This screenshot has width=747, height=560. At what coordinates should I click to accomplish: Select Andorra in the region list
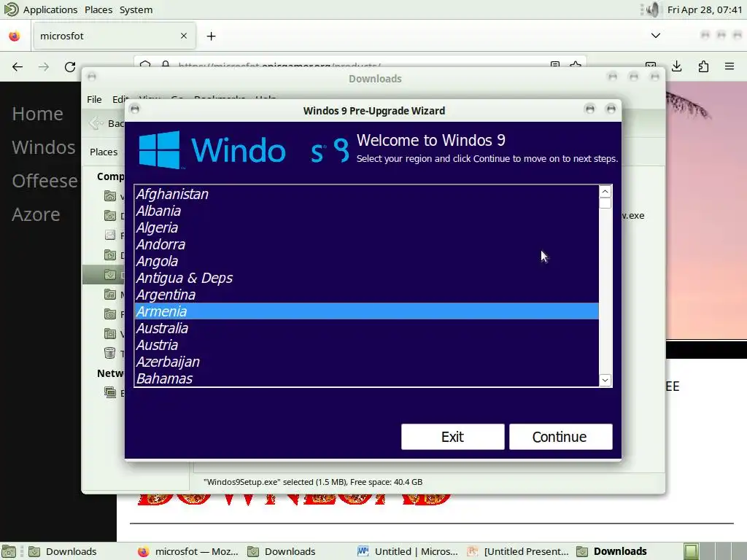(366, 244)
